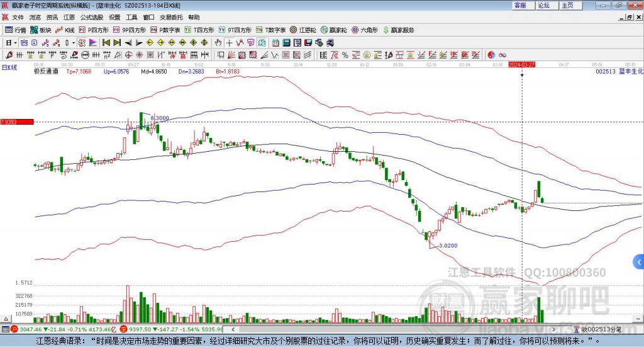Screen dimensions: 644x347
Task: Toggle the crosshair cursor tool
Action: click(x=229, y=43)
